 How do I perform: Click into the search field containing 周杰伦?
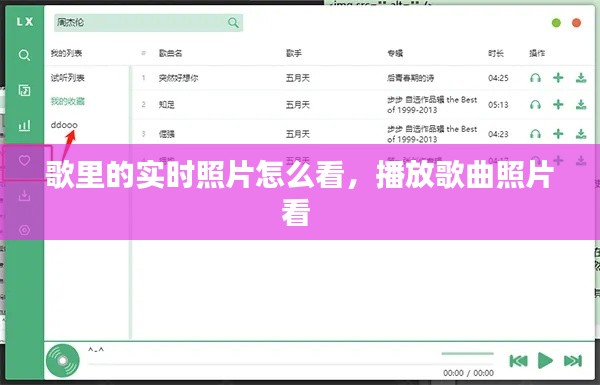148,23
